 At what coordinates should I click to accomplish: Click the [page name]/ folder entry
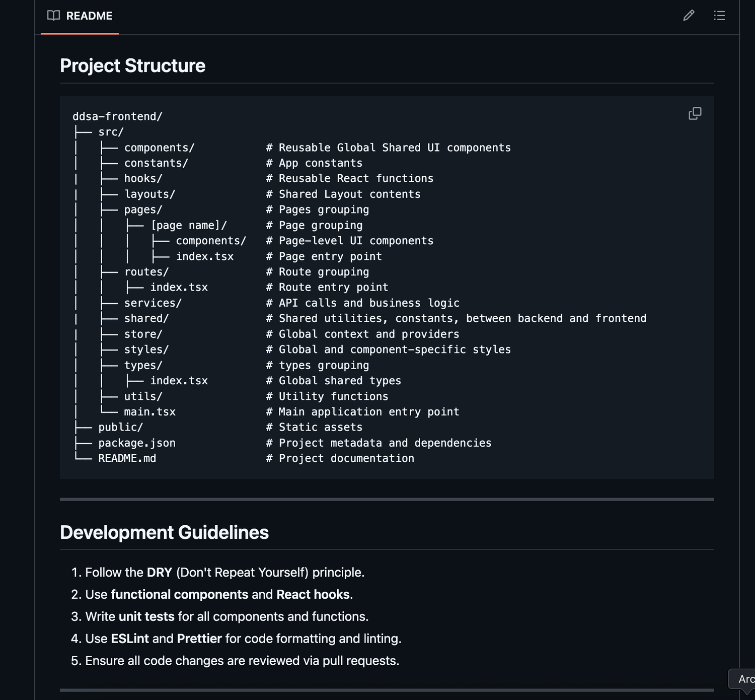pyautogui.click(x=189, y=225)
